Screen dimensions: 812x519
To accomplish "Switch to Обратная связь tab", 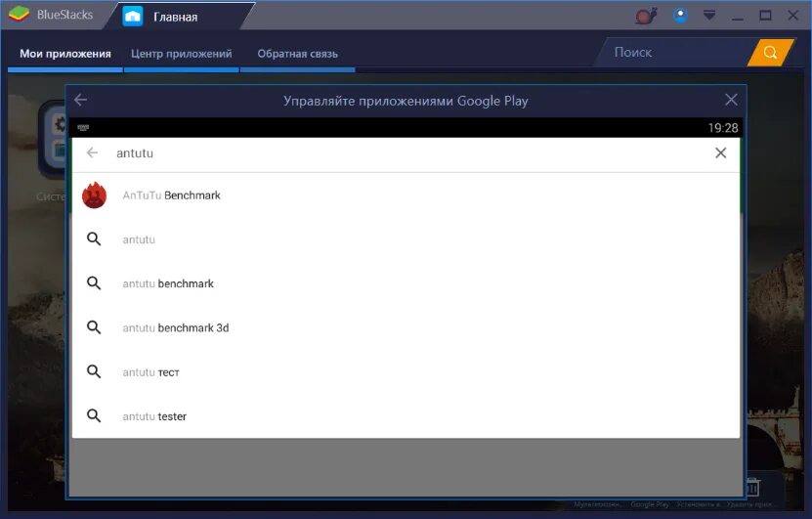I will coord(297,54).
